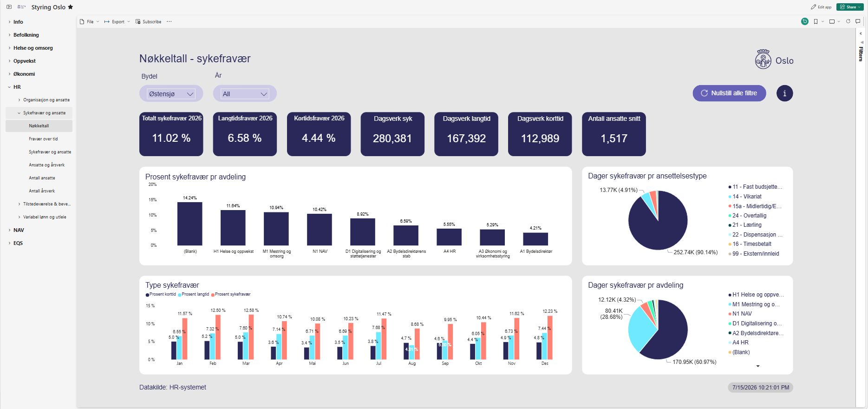
Task: Click Edit app
Action: click(821, 7)
